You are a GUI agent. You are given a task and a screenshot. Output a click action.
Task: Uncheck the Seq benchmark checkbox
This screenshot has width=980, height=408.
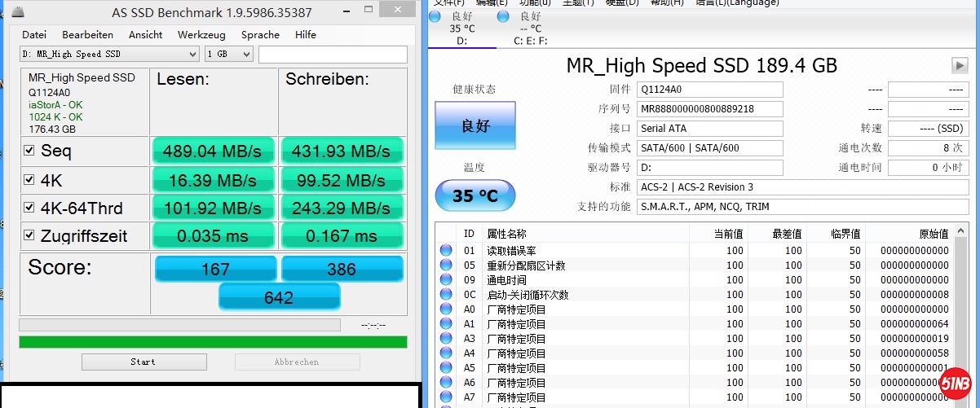29,151
